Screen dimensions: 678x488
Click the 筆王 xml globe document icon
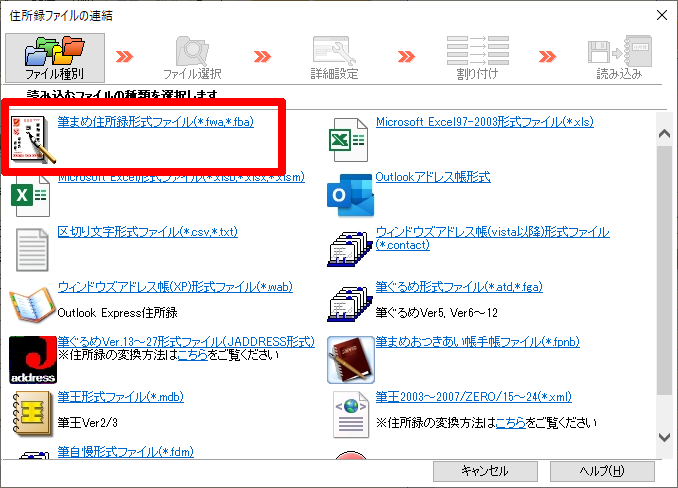click(351, 415)
